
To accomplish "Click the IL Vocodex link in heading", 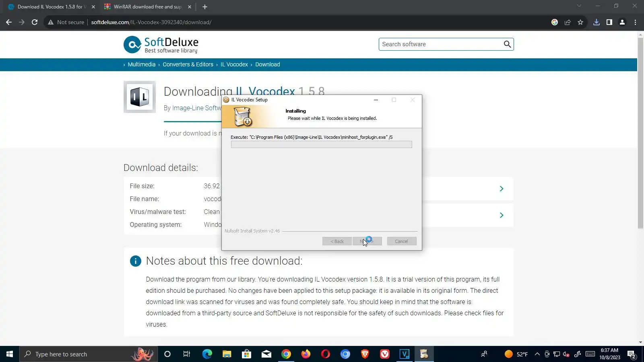I will tap(265, 91).
